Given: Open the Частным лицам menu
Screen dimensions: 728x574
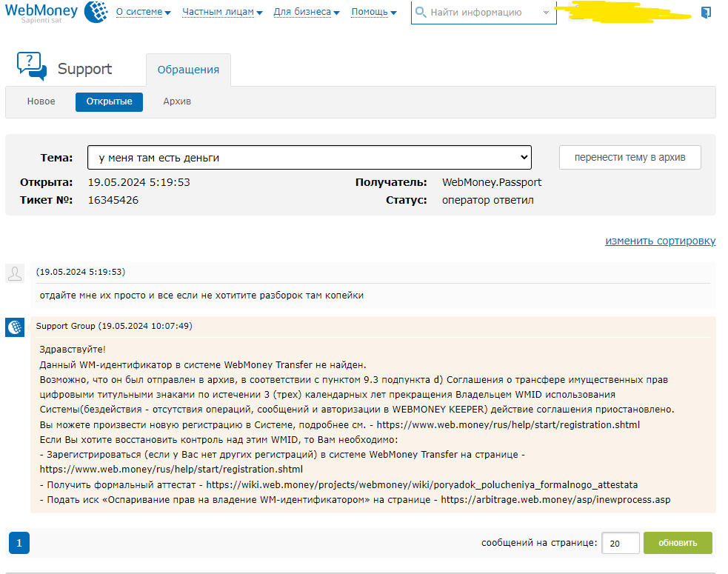Looking at the screenshot, I should (222, 13).
